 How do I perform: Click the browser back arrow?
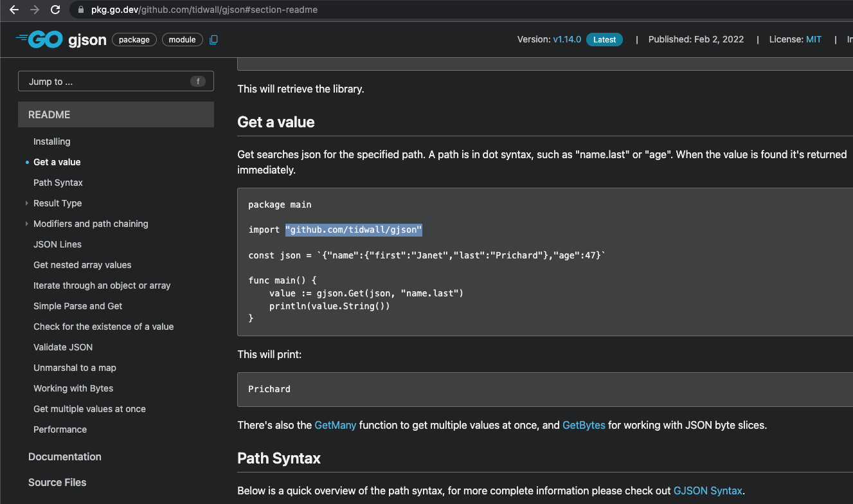(x=14, y=10)
